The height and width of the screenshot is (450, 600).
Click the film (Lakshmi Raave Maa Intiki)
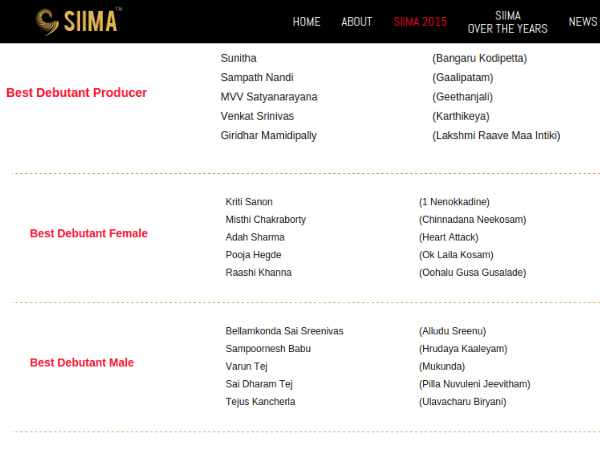(x=496, y=136)
